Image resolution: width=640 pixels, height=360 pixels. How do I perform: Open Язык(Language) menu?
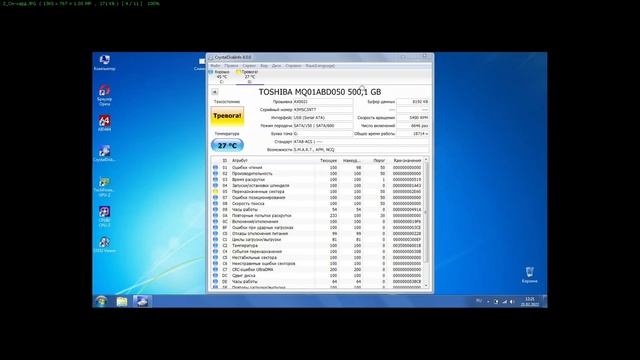click(320, 66)
